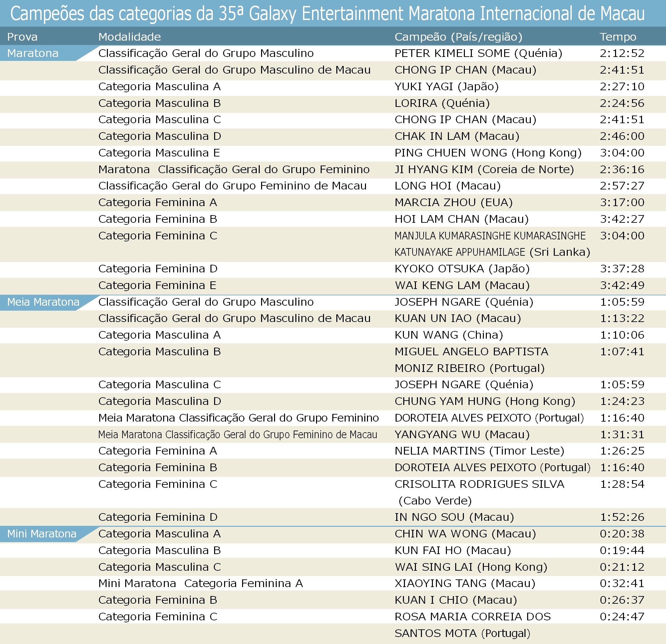The height and width of the screenshot is (644, 666).
Task: Select 'WAI SING LAI (Hong Kong)'
Action: [x=471, y=567]
